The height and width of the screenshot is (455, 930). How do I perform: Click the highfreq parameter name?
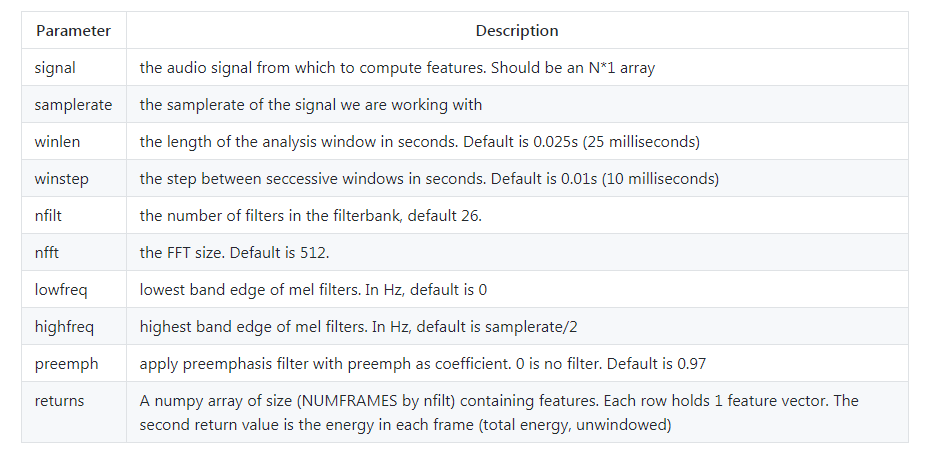64,326
